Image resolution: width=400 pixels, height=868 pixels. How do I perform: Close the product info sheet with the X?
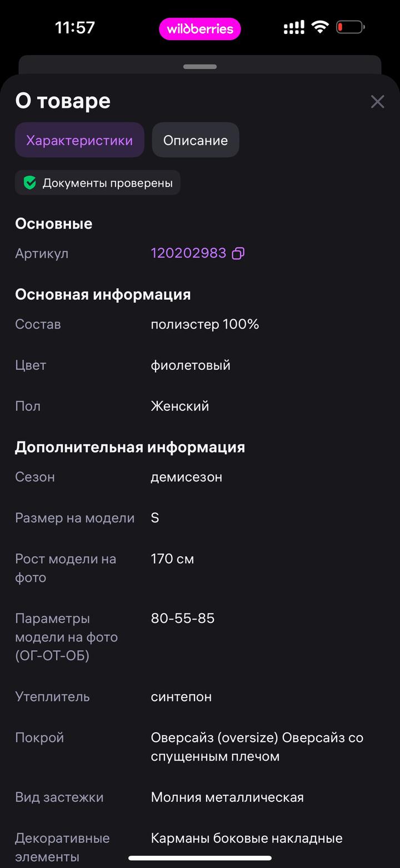coord(377,101)
